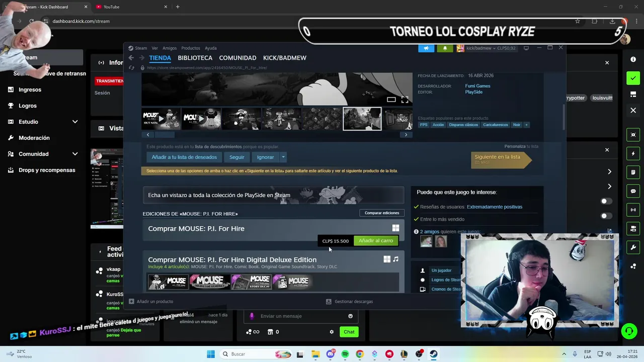Click the document note icon in Kick right rail

tap(633, 172)
